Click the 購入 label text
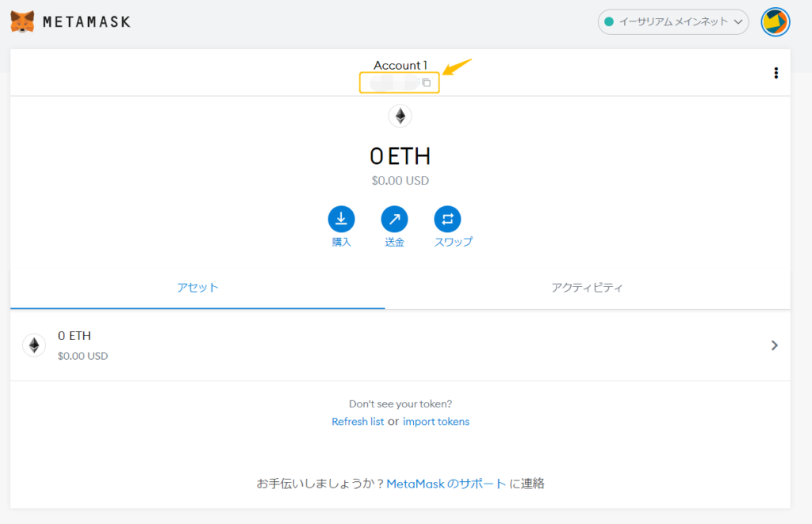This screenshot has width=812, height=524. [x=341, y=243]
